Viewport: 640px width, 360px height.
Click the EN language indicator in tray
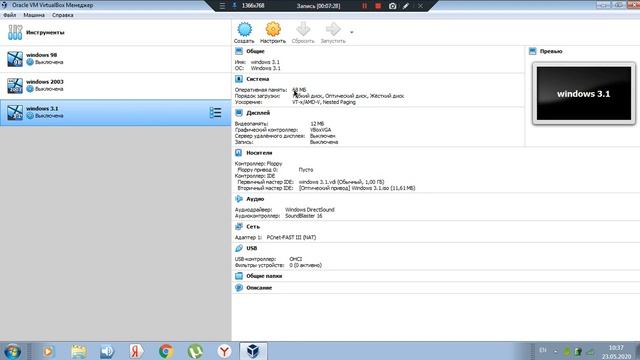543,350
